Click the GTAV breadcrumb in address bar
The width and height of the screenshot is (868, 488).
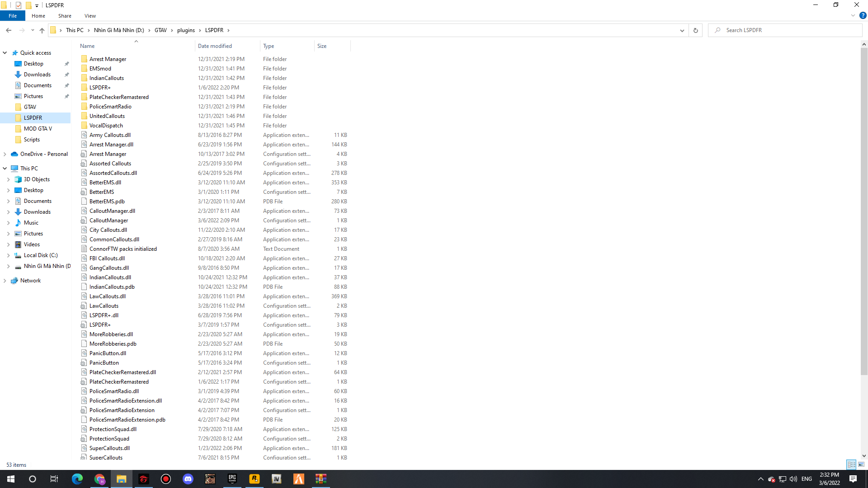pyautogui.click(x=160, y=30)
